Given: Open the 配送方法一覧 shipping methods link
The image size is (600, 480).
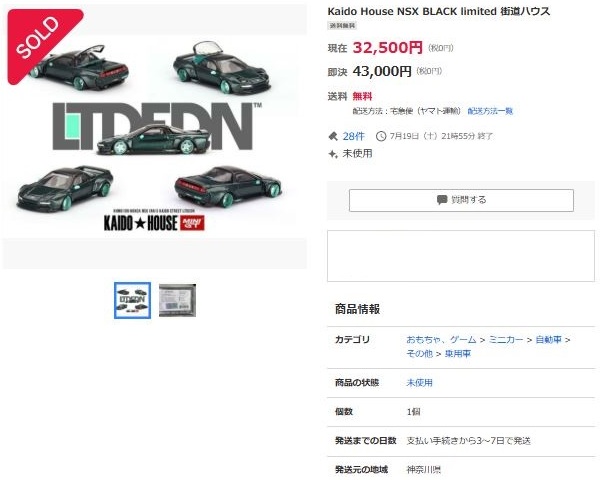Looking at the screenshot, I should [x=490, y=111].
